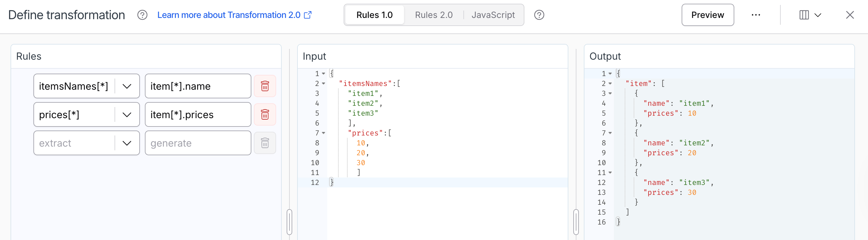Expand the itemsNames[*] extract dropdown
This screenshot has height=240, width=868.
point(127,86)
